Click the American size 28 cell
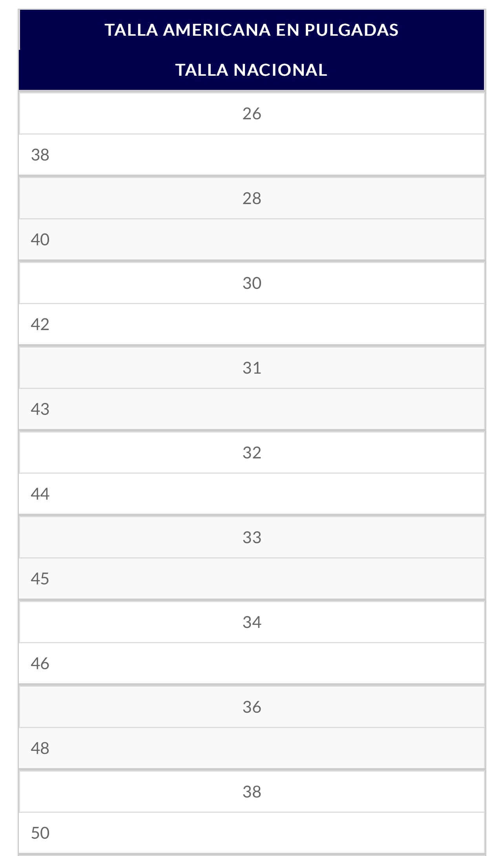 252,198
